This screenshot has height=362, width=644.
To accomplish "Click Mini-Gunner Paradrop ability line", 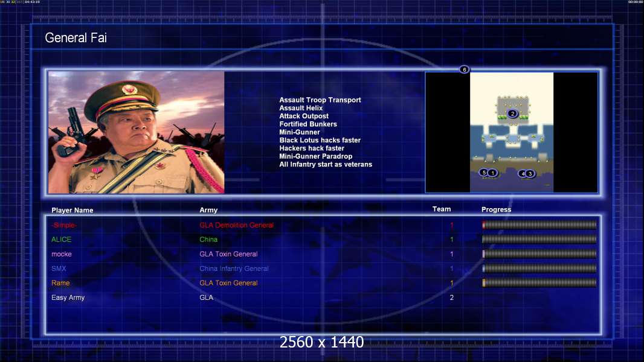I will click(x=316, y=156).
